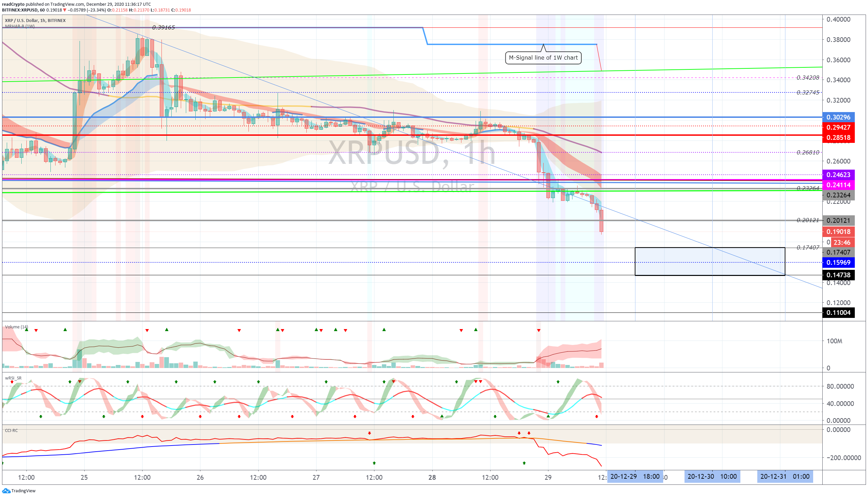Click the 0.39165 price annotation
The image size is (868, 497).
point(164,28)
